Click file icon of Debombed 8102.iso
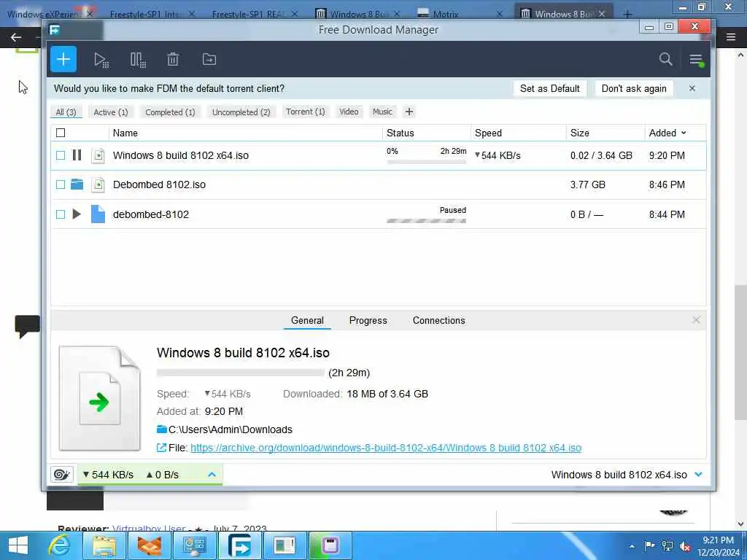747x560 pixels. coord(98,184)
